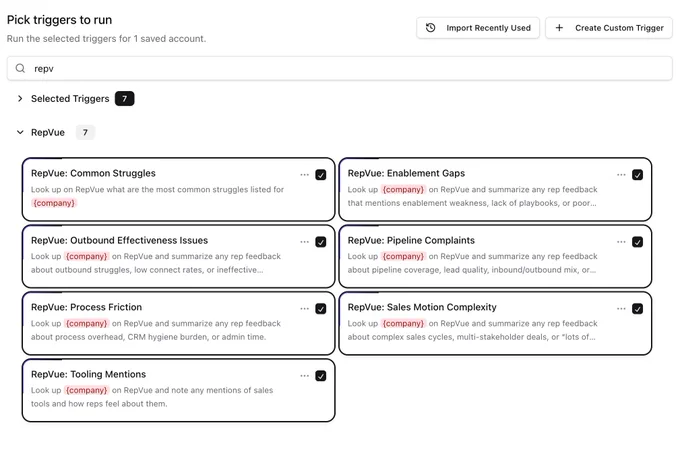The height and width of the screenshot is (450, 680).
Task: Uncheck RepVue: Pipeline Complaints trigger
Action: pos(638,242)
